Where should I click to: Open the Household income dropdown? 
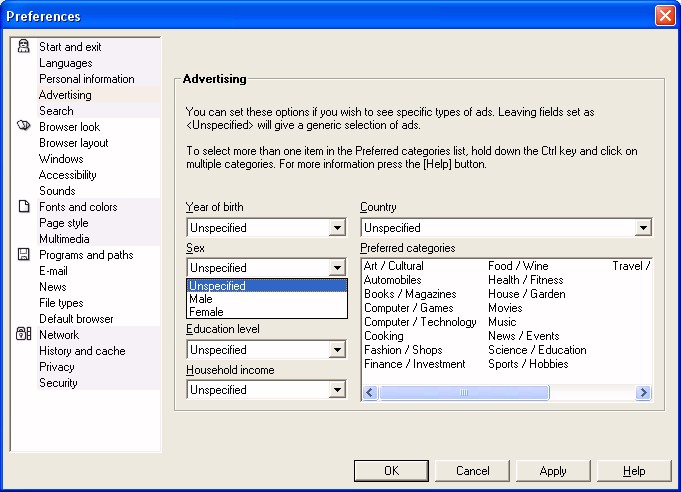[337, 390]
